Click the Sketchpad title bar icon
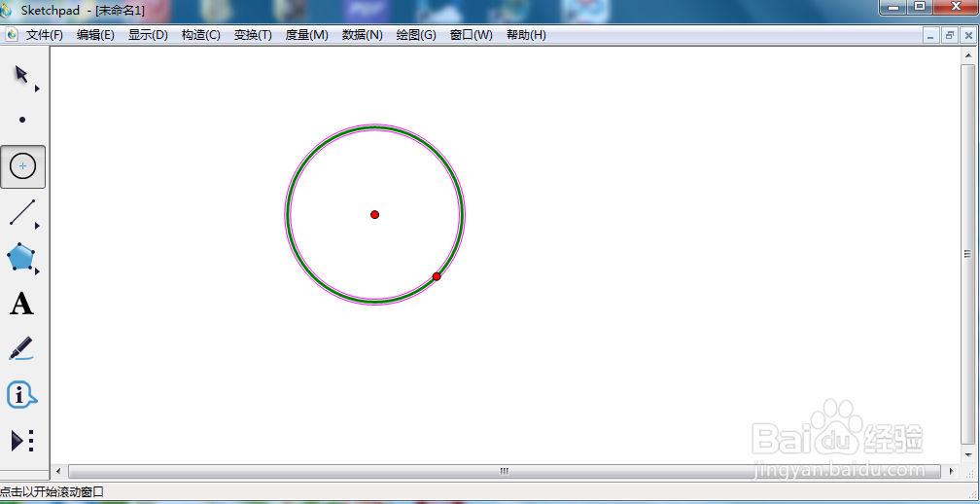The image size is (980, 504). click(6, 10)
